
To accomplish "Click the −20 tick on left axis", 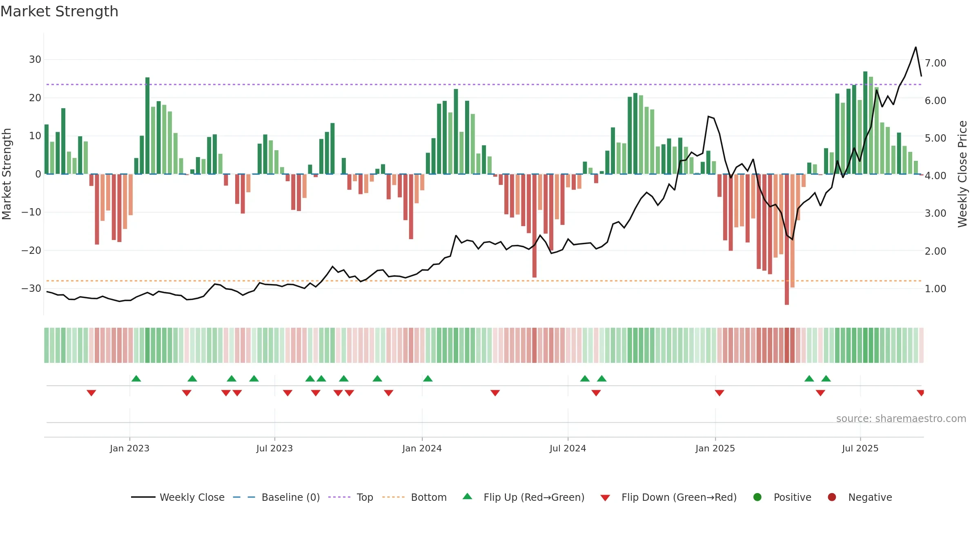I will (31, 251).
